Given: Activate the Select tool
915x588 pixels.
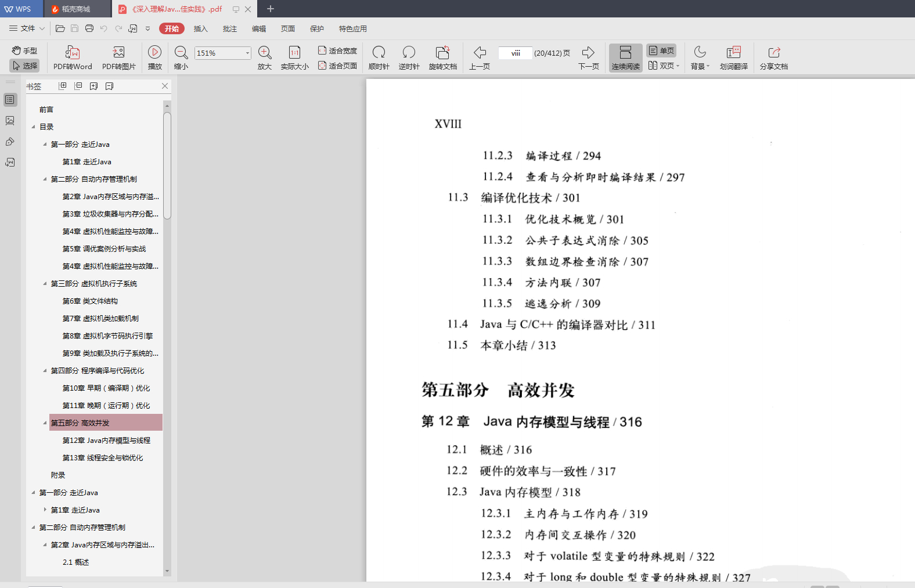Looking at the screenshot, I should (x=24, y=66).
